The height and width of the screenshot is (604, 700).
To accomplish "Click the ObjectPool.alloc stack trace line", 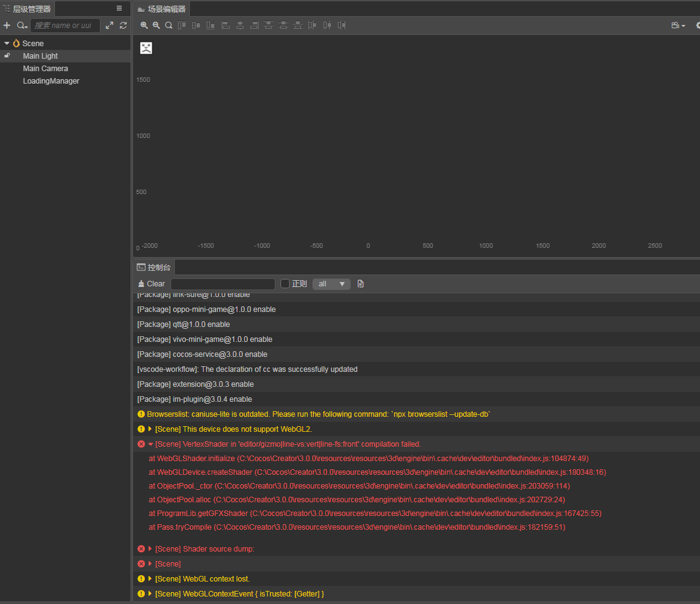I will [x=357, y=500].
